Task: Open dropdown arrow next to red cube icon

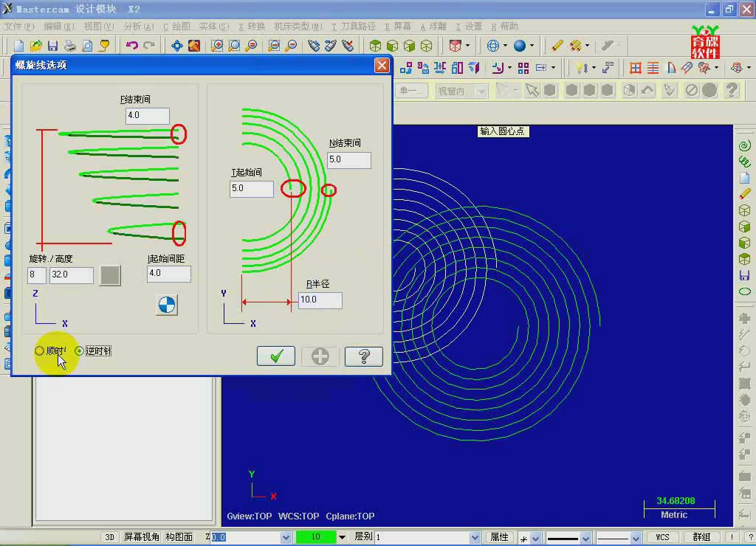Action: (x=467, y=46)
